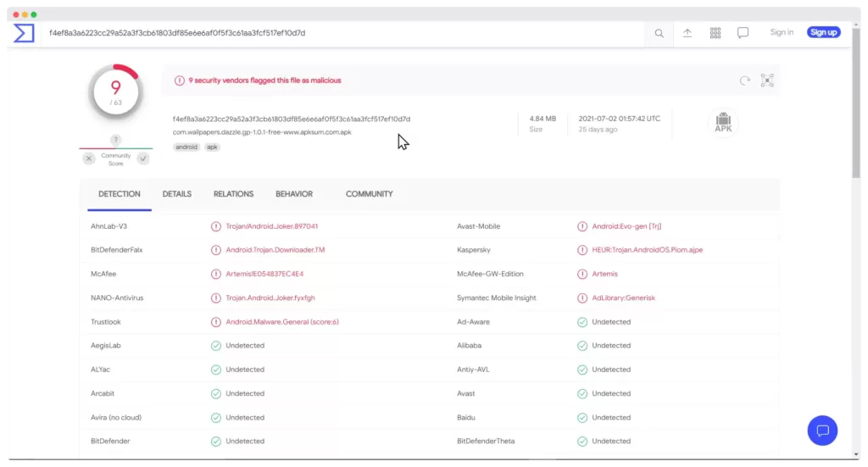Image resolution: width=868 pixels, height=467 pixels.
Task: Click the APK file type icon
Action: tap(723, 122)
